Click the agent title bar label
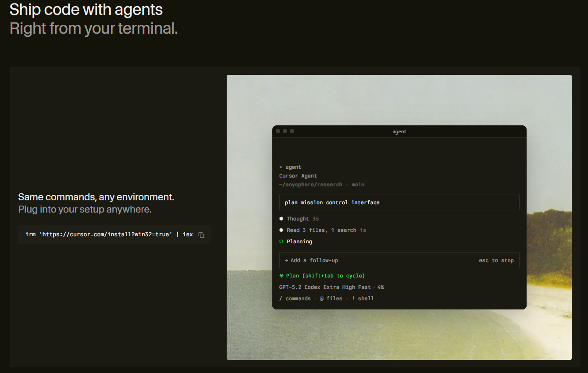588x373 pixels. tap(399, 131)
